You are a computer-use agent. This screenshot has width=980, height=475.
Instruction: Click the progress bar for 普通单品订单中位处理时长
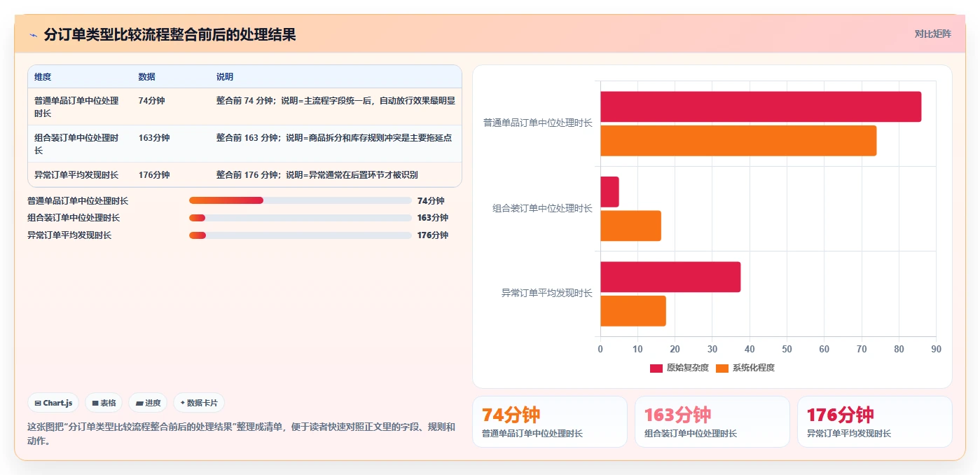(301, 201)
